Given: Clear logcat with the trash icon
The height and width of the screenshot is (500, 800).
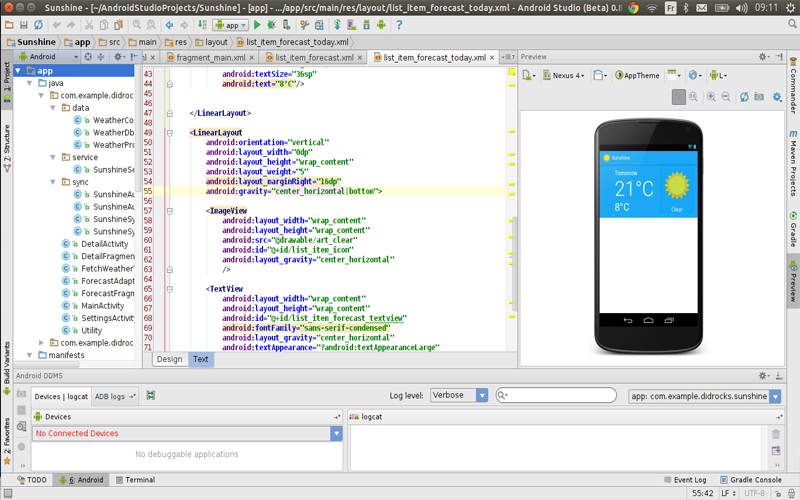Looking at the screenshot, I should click(775, 434).
